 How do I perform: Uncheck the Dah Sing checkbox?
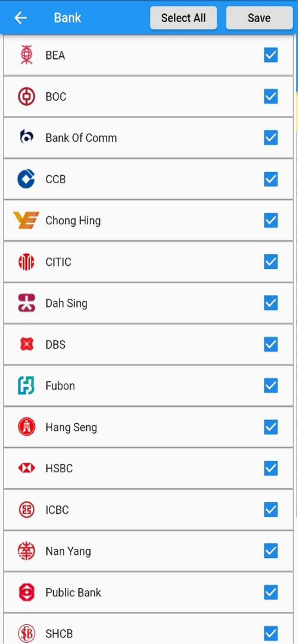pos(271,303)
